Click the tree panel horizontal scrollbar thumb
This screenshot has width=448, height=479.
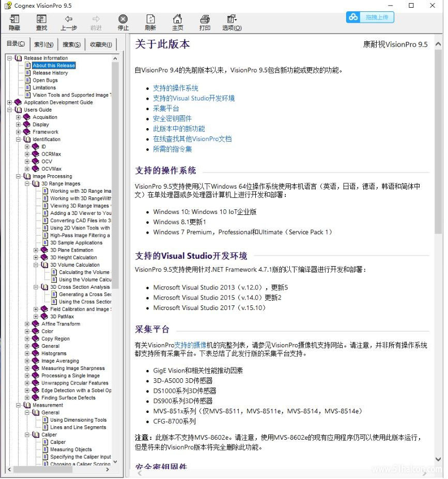tap(43, 469)
